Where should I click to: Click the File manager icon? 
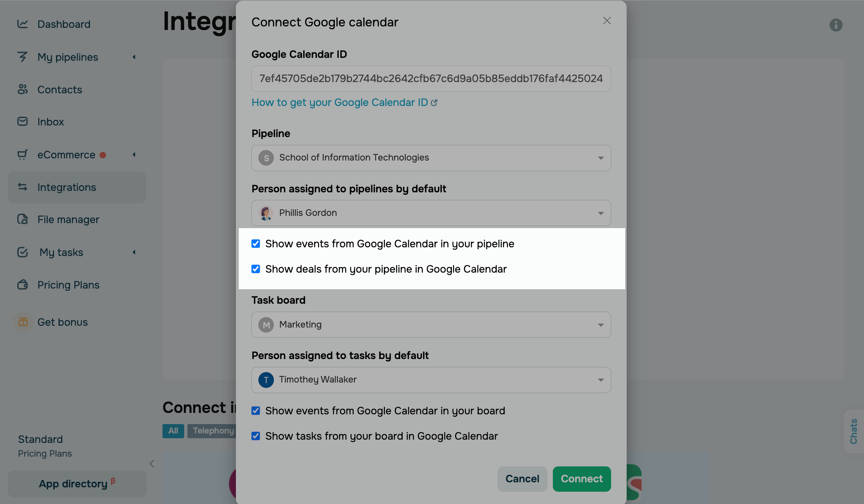[22, 219]
